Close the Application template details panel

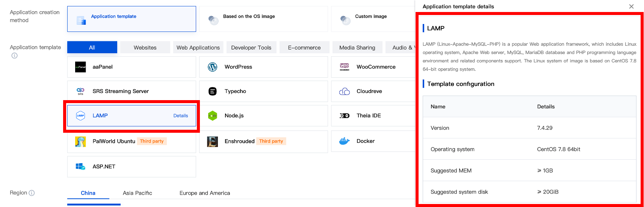[x=631, y=6]
